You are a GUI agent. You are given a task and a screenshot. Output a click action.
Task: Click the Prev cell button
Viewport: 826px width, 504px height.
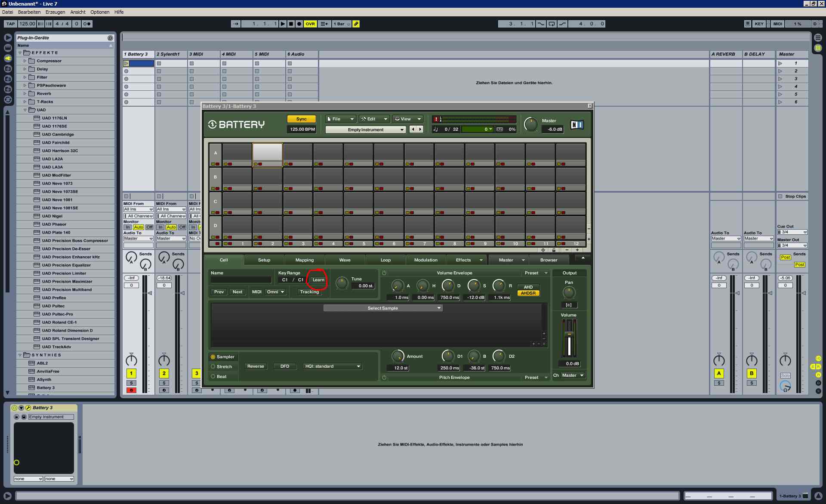tap(219, 292)
